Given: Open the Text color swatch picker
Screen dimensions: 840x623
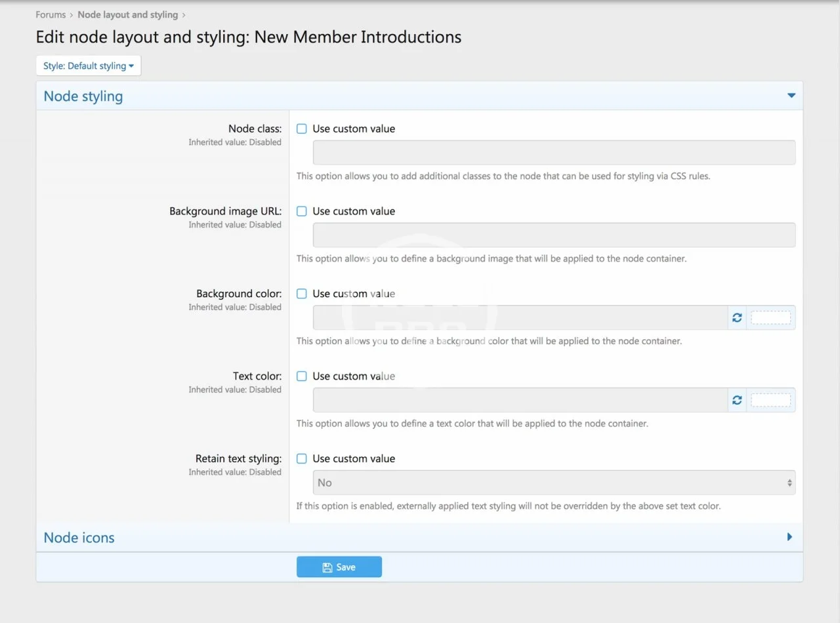Looking at the screenshot, I should [x=770, y=400].
